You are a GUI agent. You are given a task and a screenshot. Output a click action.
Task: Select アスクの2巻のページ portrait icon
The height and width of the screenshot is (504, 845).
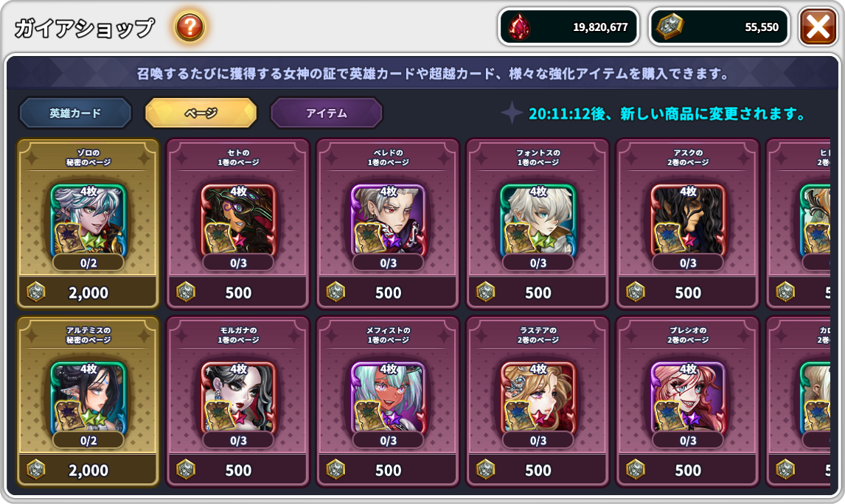tap(688, 220)
